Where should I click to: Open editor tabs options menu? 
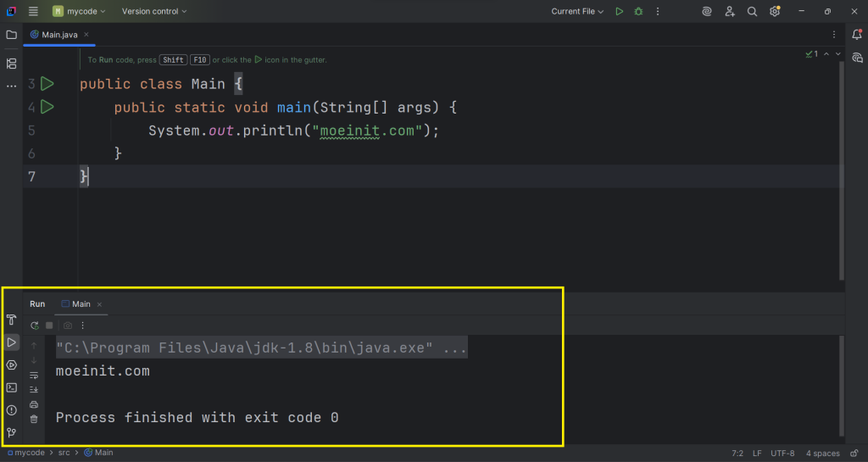click(x=834, y=34)
